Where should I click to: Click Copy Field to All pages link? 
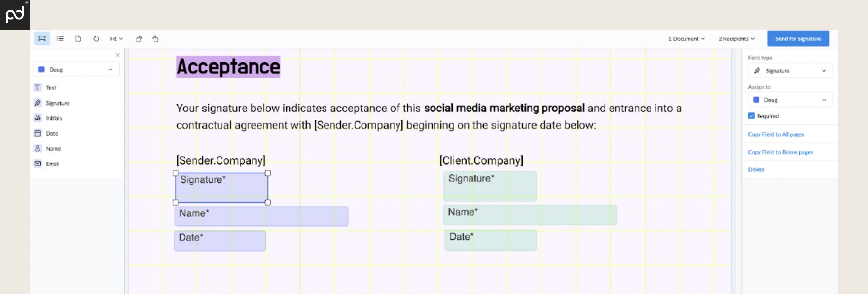click(776, 134)
